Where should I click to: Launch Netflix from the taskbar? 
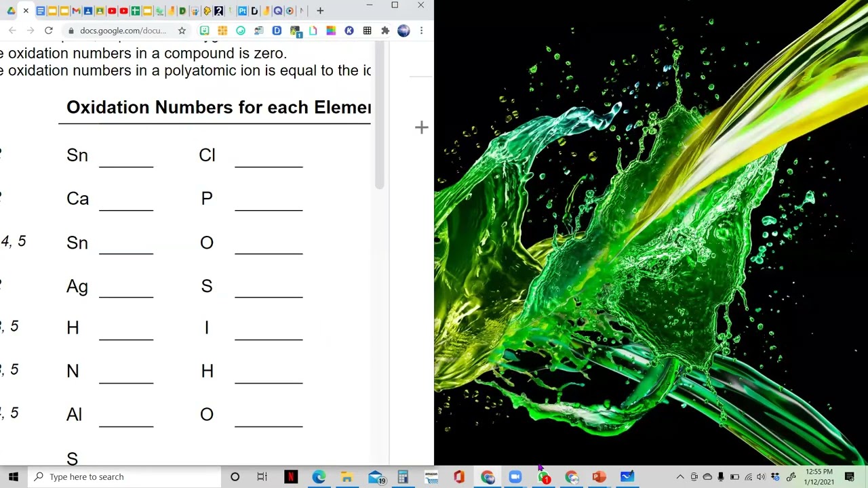pos(290,476)
